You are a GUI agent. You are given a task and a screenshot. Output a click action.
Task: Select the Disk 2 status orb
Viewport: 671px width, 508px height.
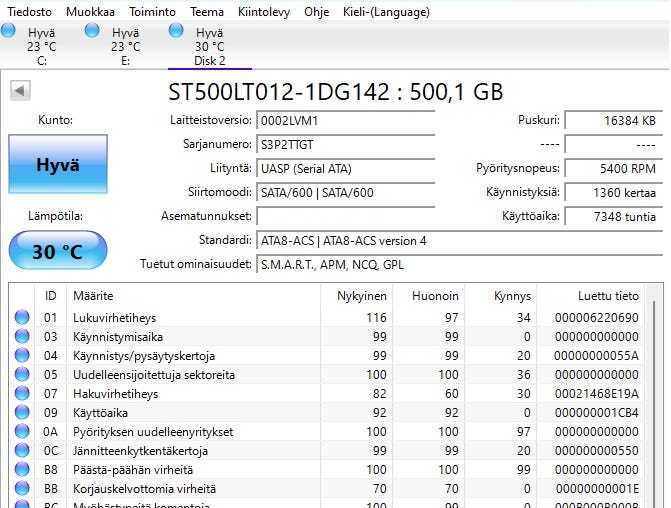click(178, 32)
